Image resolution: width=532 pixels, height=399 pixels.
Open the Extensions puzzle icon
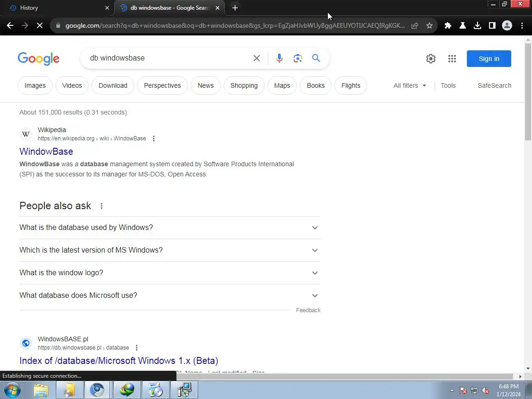(x=448, y=25)
